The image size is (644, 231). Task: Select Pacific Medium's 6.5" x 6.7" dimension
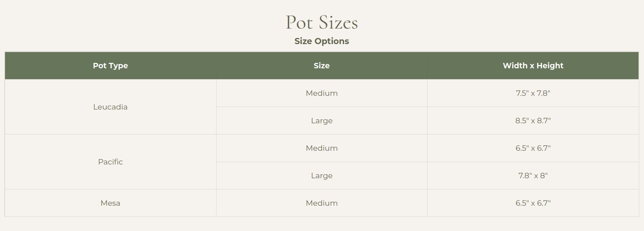click(533, 148)
